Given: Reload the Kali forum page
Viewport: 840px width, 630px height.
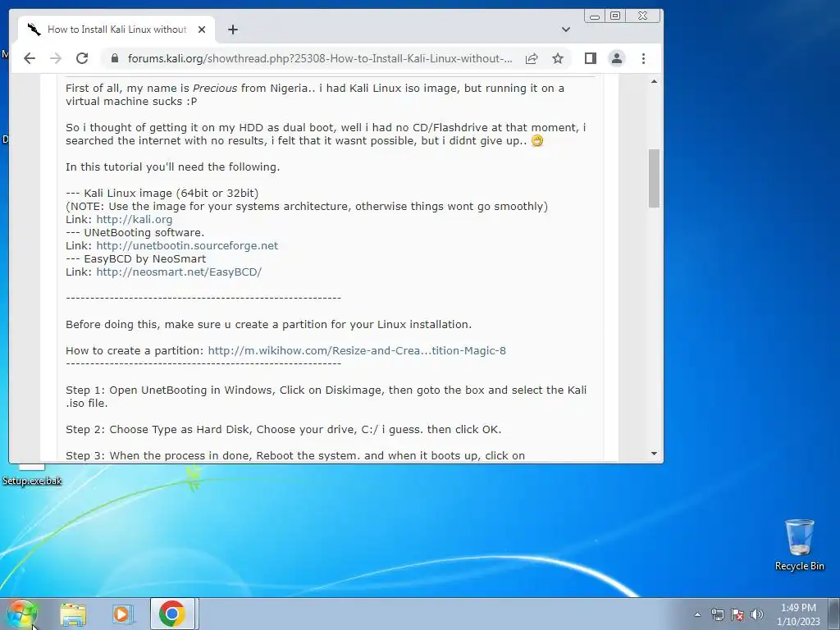Looking at the screenshot, I should pyautogui.click(x=82, y=58).
